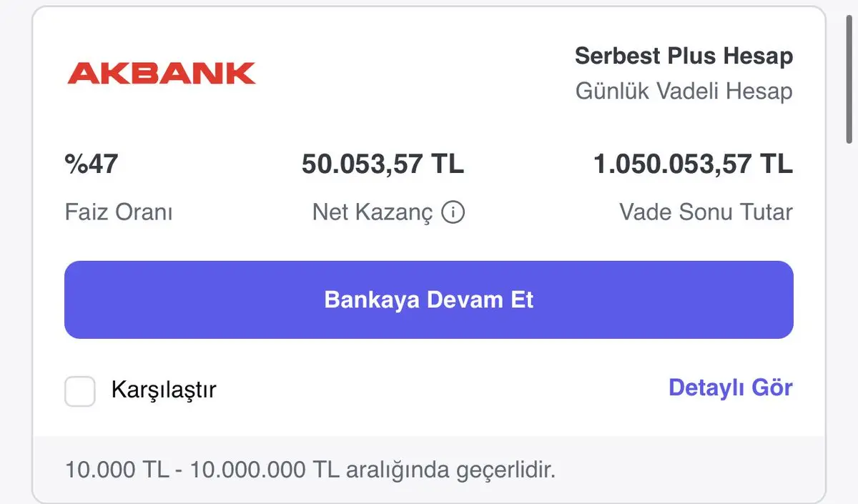
Task: Click the Net Kazanç label text
Action: point(373,212)
